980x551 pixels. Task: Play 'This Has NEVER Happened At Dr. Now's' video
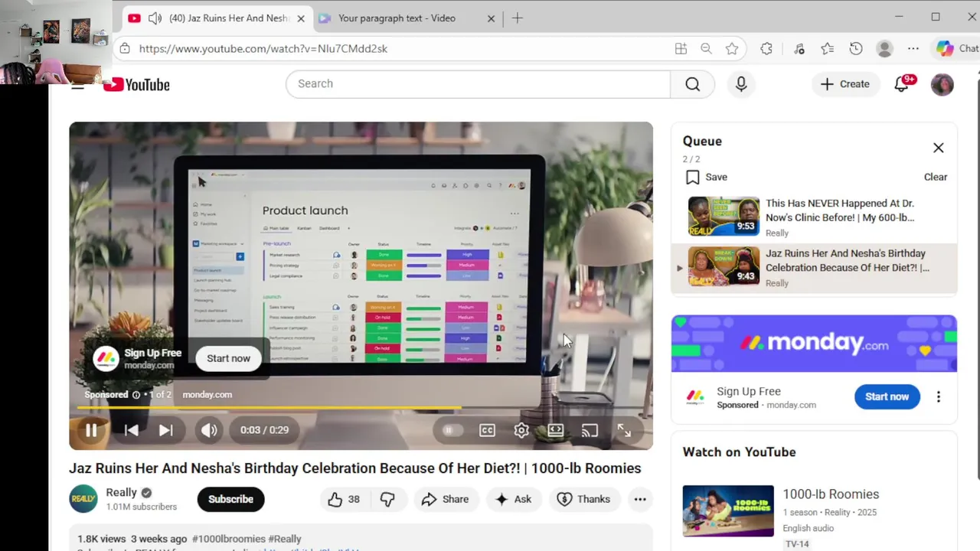click(815, 218)
